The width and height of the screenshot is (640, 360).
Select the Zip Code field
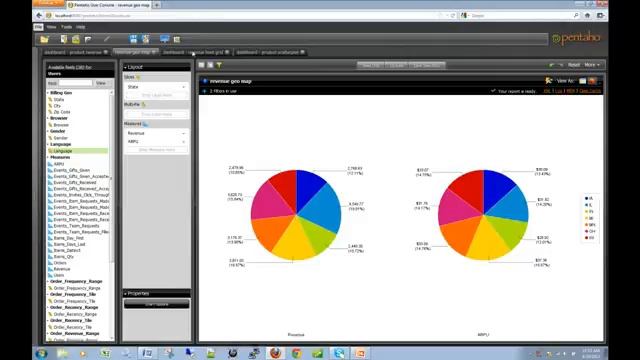pos(62,112)
